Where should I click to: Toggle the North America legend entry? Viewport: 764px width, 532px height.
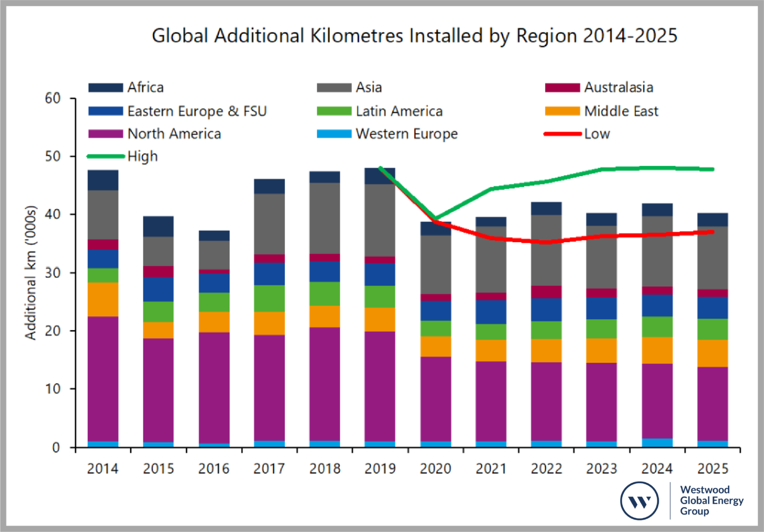105,134
